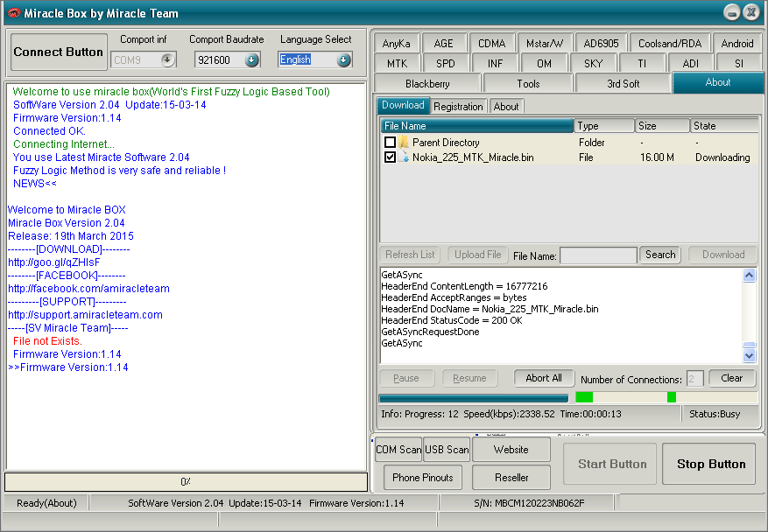Click the http://support.amiracleteam.com text in log
This screenshot has width=768, height=532.
tap(85, 315)
